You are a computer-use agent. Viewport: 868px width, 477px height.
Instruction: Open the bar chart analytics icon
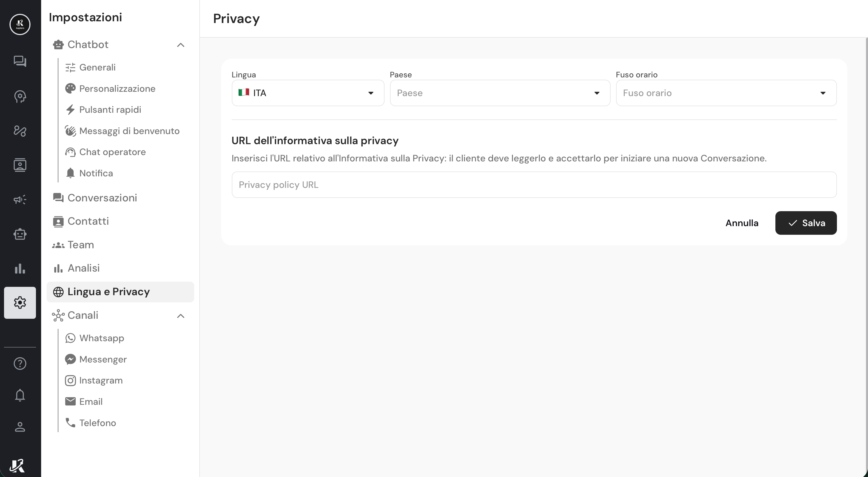click(x=20, y=269)
